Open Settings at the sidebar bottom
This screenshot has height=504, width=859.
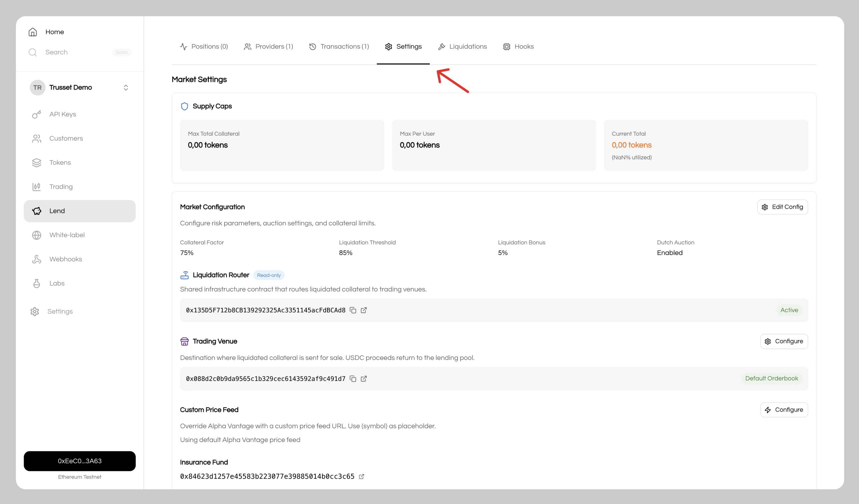coord(60,312)
